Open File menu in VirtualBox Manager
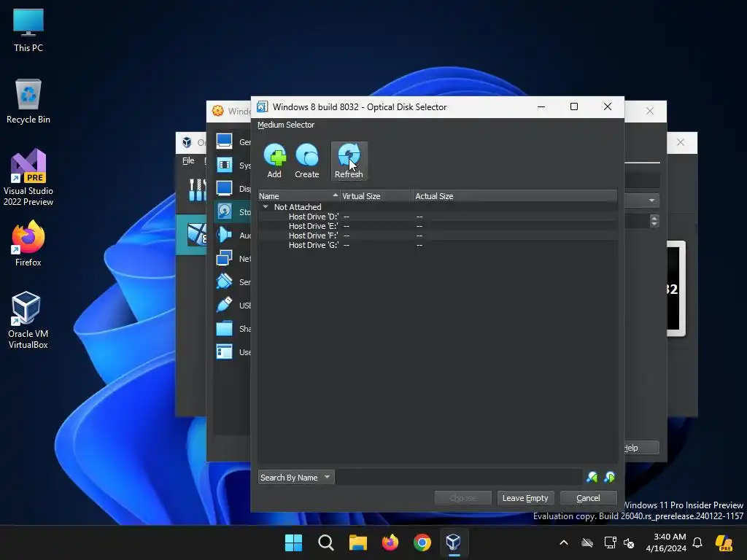The image size is (747, 560). (x=188, y=160)
